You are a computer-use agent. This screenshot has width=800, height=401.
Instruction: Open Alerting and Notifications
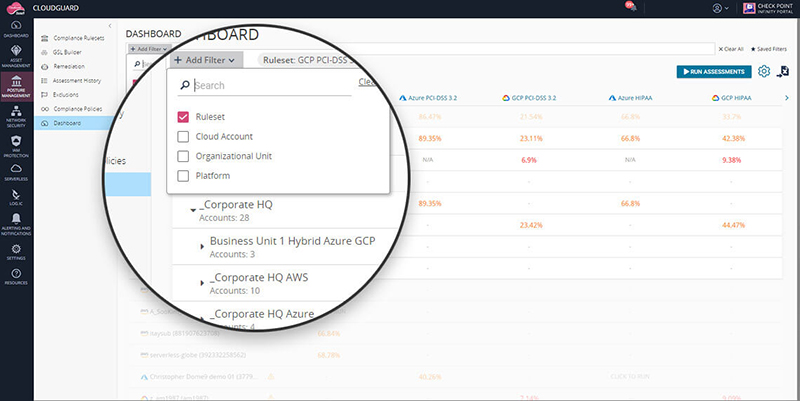[16, 224]
